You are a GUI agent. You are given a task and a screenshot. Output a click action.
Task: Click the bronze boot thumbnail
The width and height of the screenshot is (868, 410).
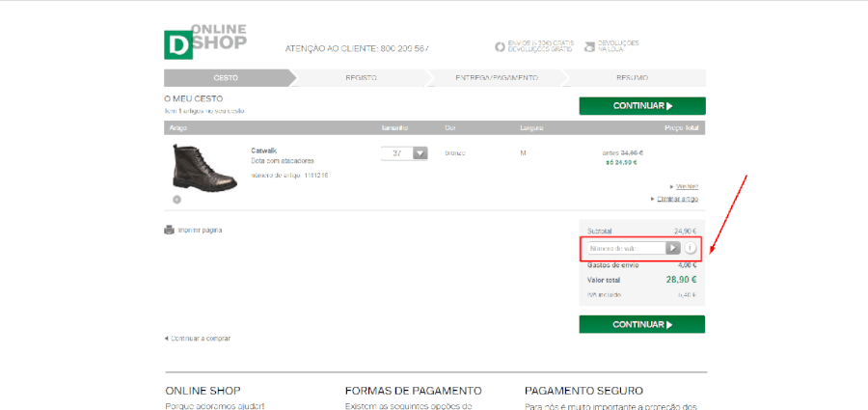coord(203,168)
